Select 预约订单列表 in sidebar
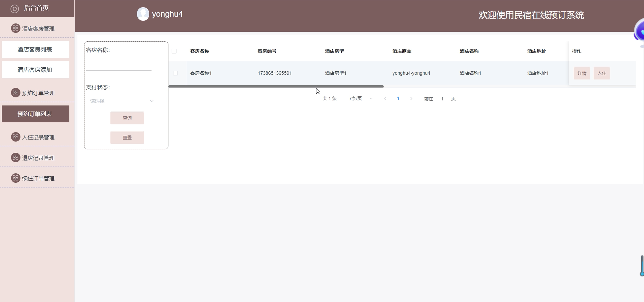 pos(35,114)
